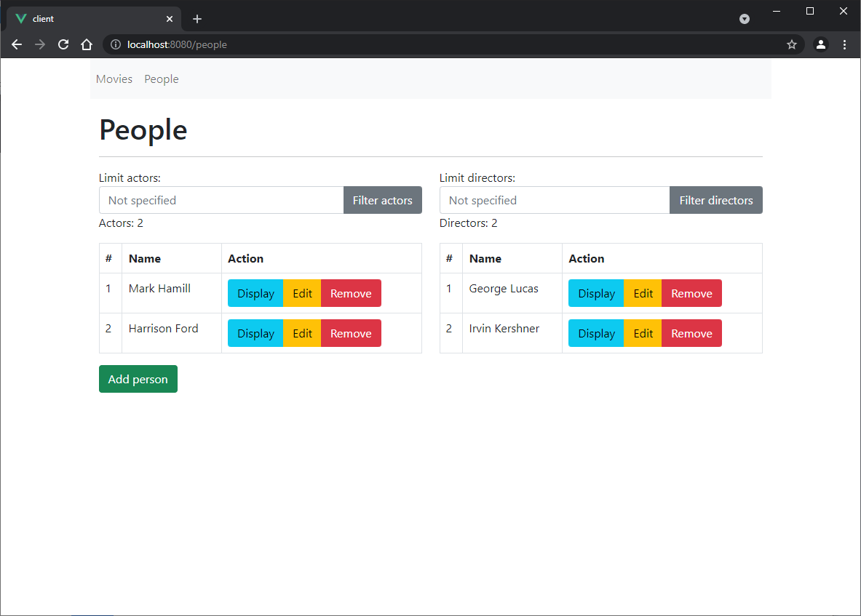Open a new browser tab with the plus icon
This screenshot has height=616, width=861.
click(197, 18)
